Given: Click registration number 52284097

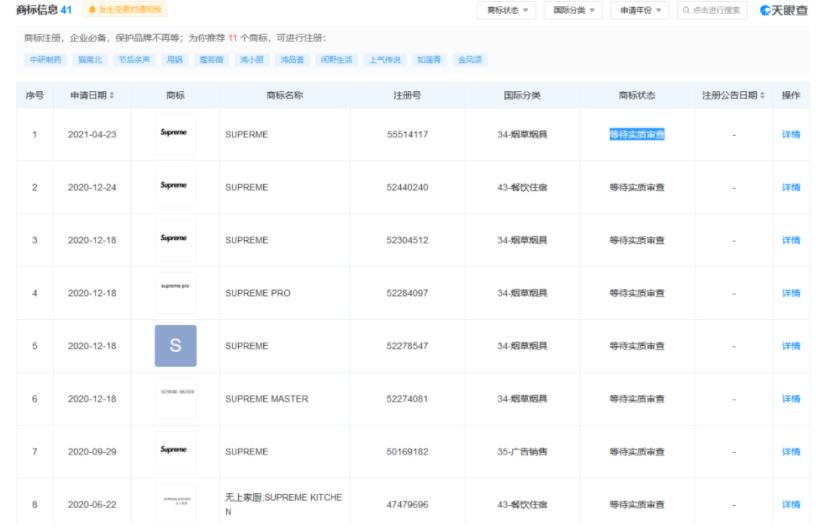Looking at the screenshot, I should click(x=407, y=293).
